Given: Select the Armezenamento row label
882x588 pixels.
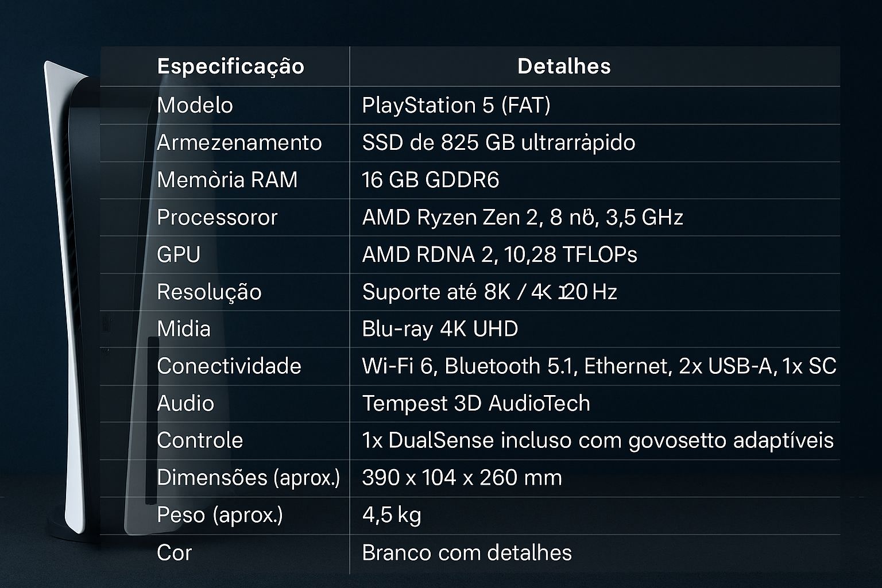Looking at the screenshot, I should 239,143.
